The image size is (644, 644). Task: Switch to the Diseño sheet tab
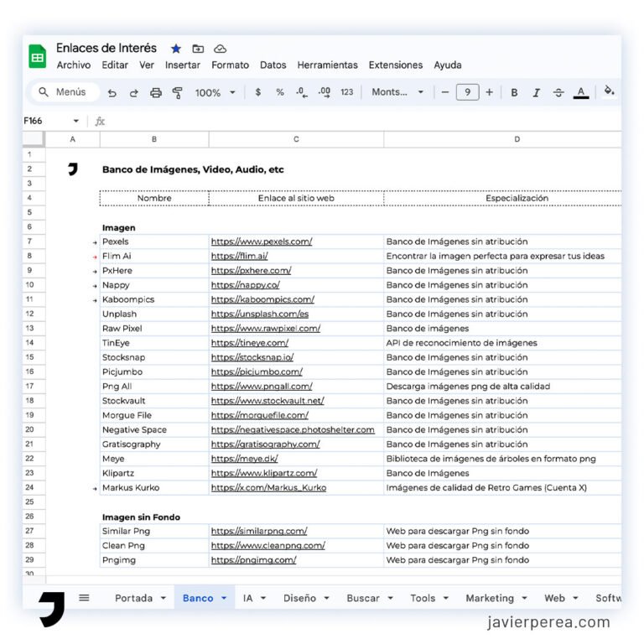(299, 598)
